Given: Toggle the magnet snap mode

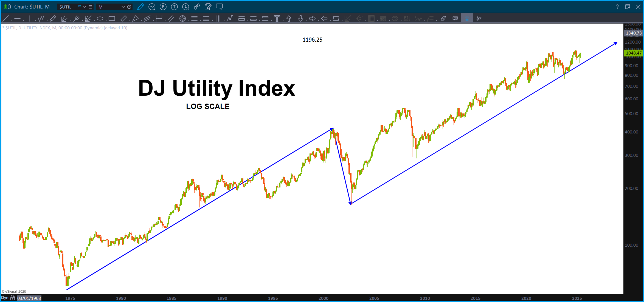Looking at the screenshot, I should tap(467, 19).
